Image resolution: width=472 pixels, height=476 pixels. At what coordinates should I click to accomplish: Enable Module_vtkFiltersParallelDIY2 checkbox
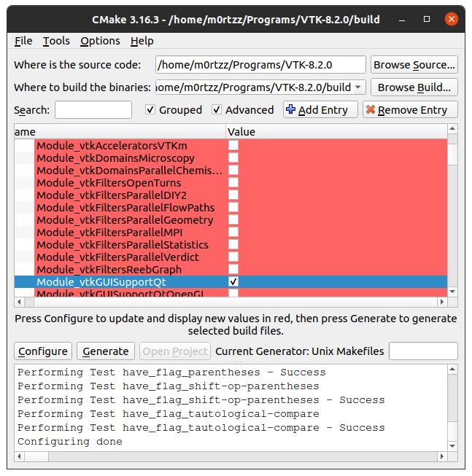tap(233, 195)
